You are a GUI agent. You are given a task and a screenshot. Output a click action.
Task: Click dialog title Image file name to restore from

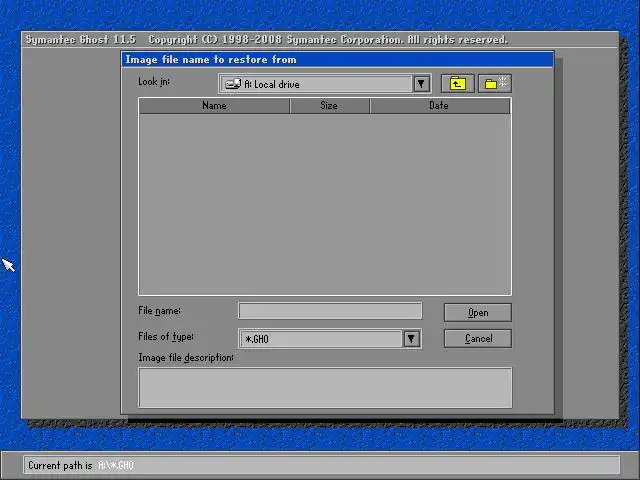(211, 60)
